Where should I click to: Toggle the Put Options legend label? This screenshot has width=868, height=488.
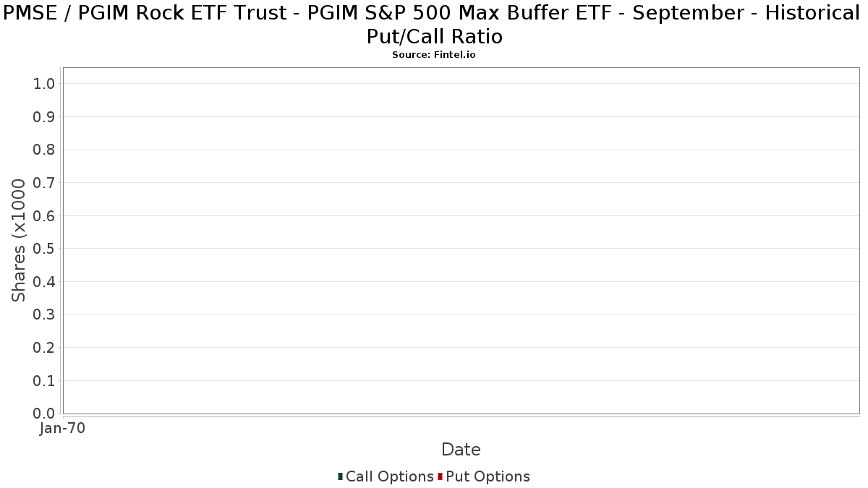point(488,476)
